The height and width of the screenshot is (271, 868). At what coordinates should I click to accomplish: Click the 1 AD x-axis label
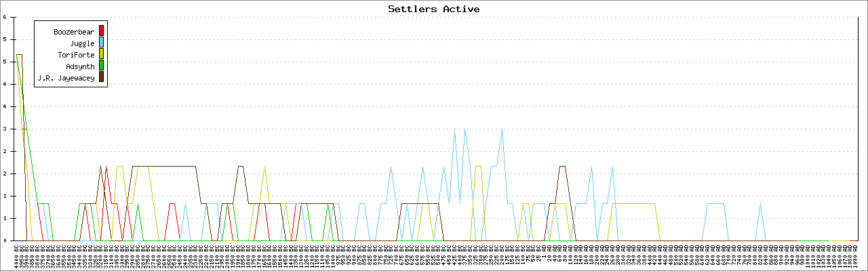tap(544, 252)
